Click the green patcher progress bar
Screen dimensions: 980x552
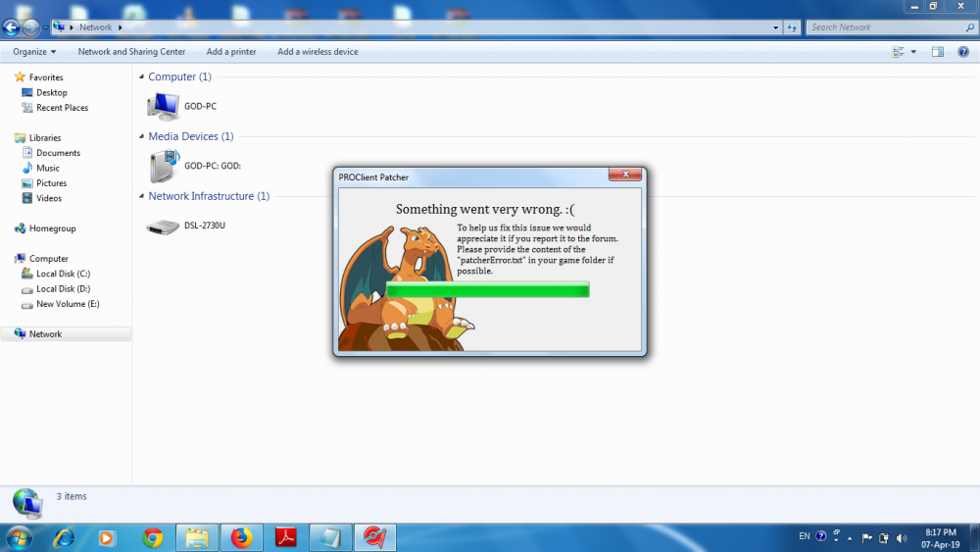coord(488,289)
